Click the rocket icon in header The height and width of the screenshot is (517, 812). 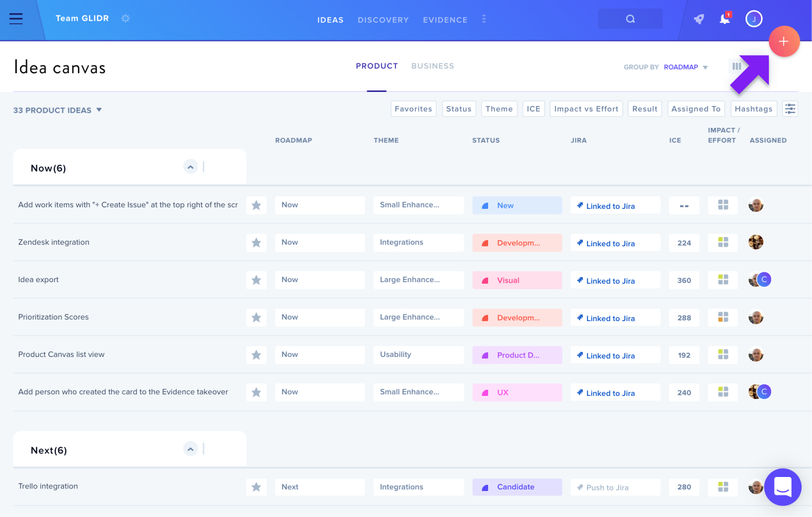pos(699,19)
